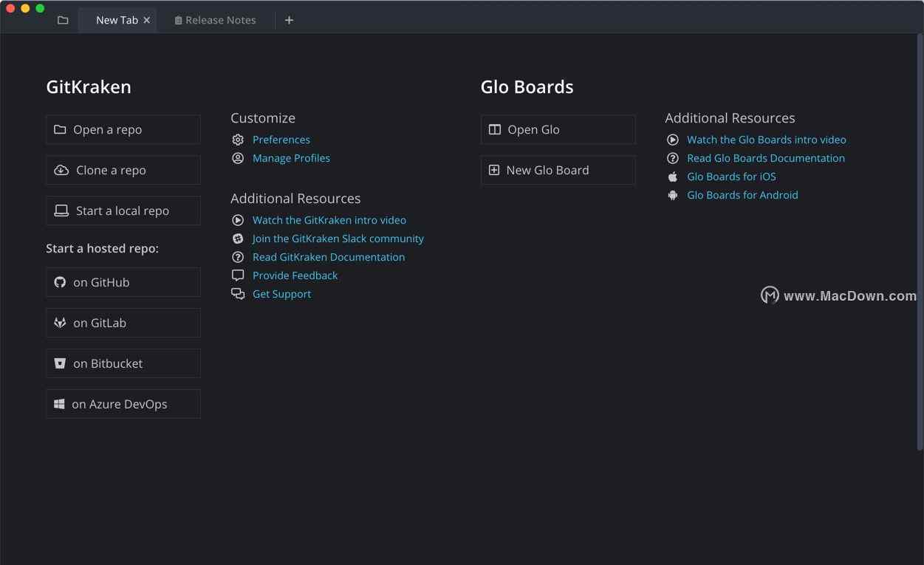Create a New Glo Board

[558, 170]
